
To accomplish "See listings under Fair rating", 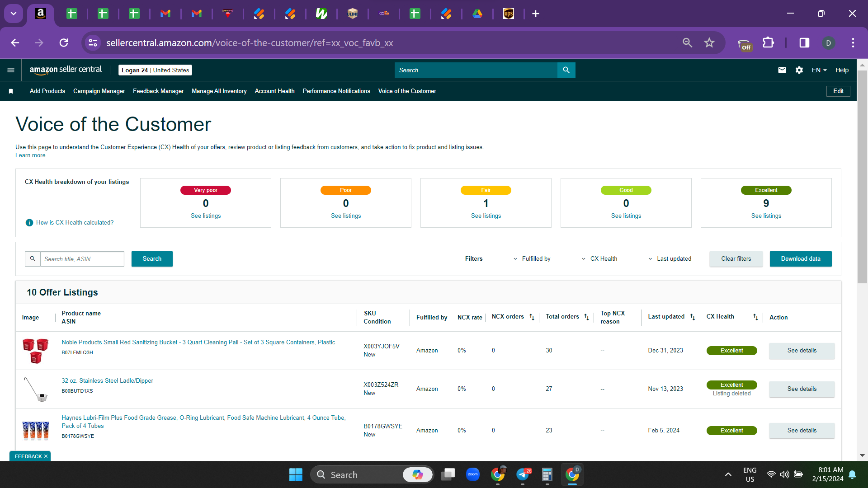I will (x=486, y=216).
